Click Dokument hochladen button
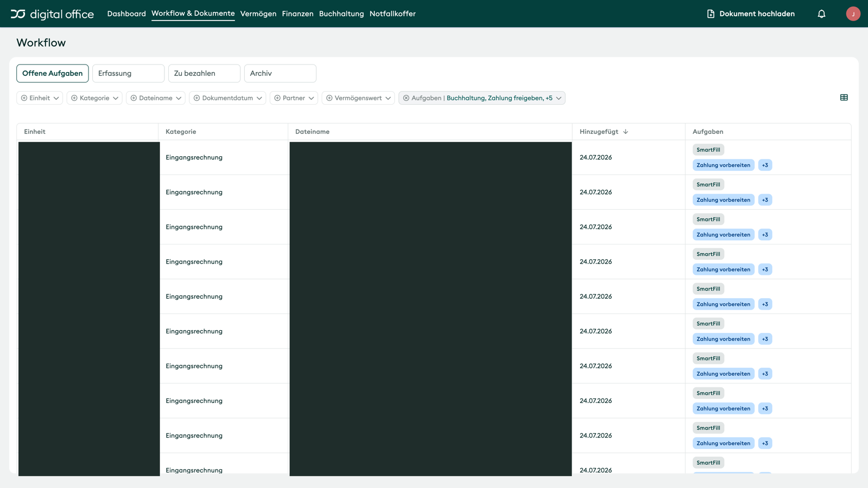 (751, 14)
